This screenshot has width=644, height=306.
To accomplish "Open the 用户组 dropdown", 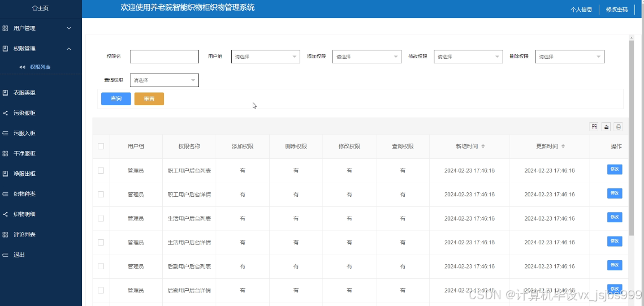I will 266,57.
